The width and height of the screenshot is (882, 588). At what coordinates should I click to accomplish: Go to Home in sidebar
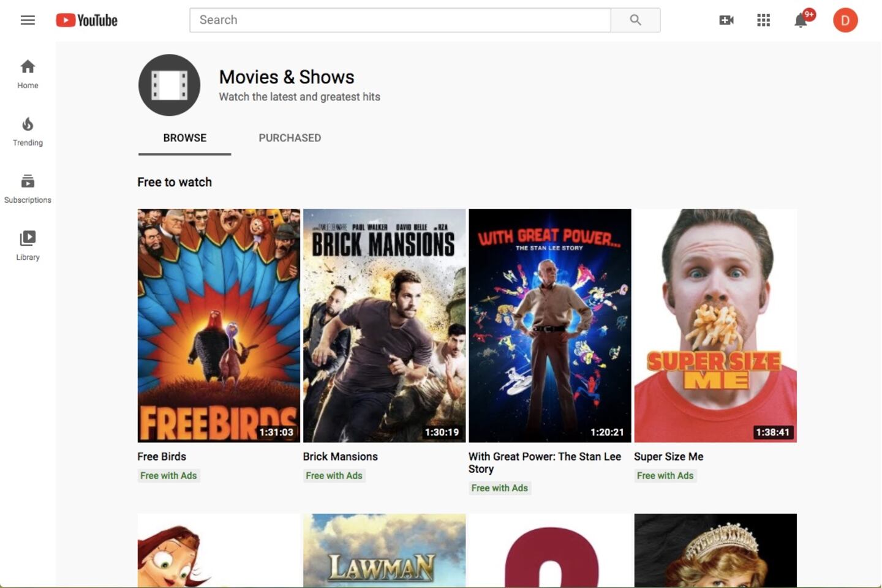28,74
